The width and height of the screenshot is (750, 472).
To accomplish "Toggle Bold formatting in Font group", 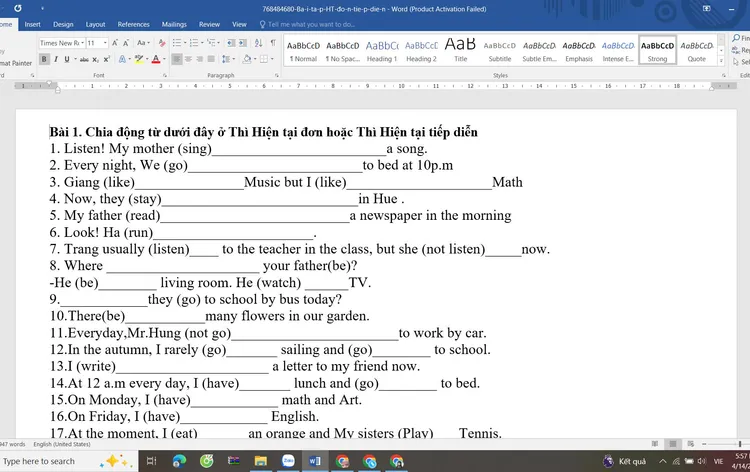I will (x=44, y=60).
